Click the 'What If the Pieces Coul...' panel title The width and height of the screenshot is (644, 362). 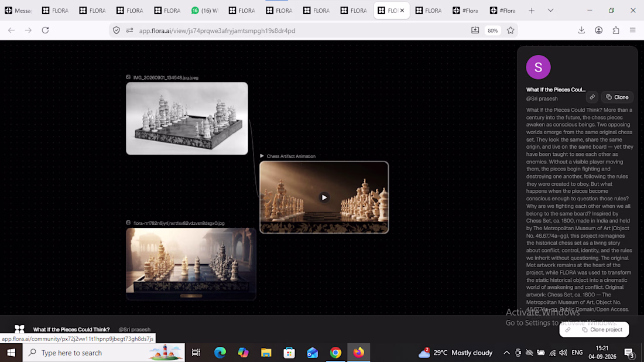(556, 90)
